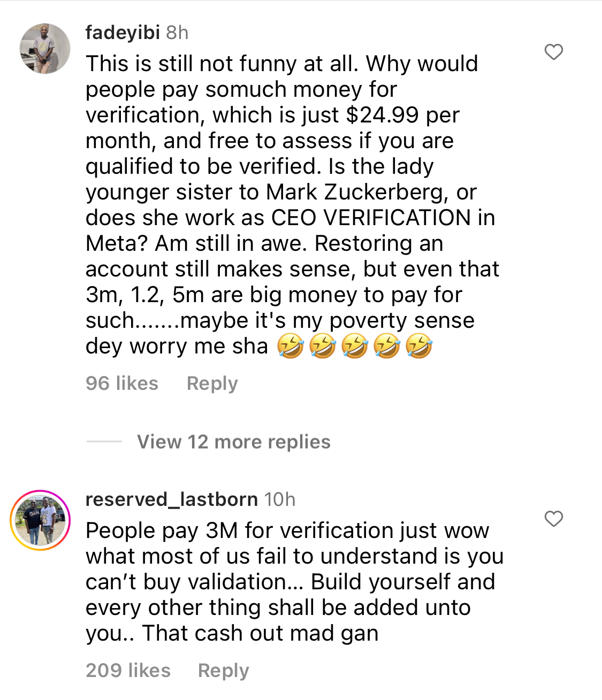Like reserved_lastborn's comment with the heart icon

click(x=554, y=519)
